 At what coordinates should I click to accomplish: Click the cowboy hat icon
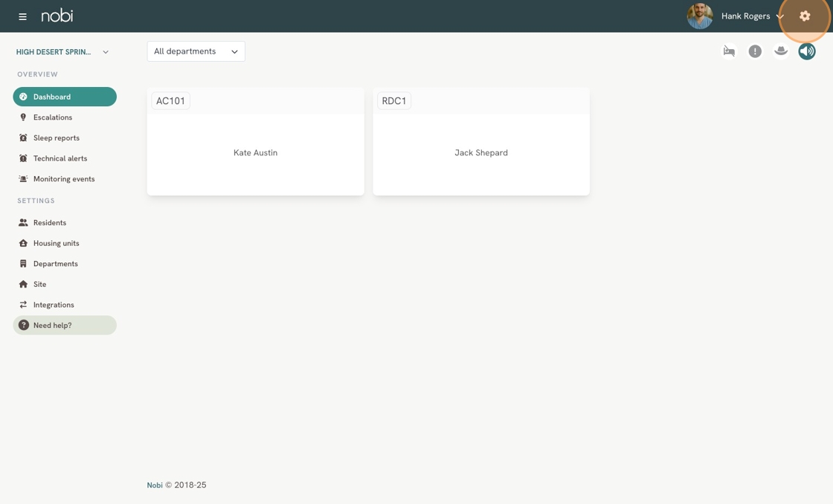pyautogui.click(x=781, y=51)
